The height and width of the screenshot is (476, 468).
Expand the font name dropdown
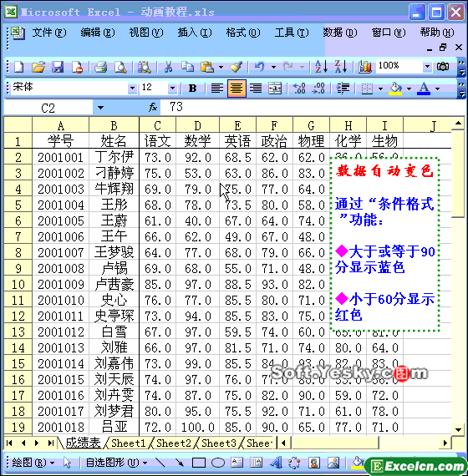(132, 89)
